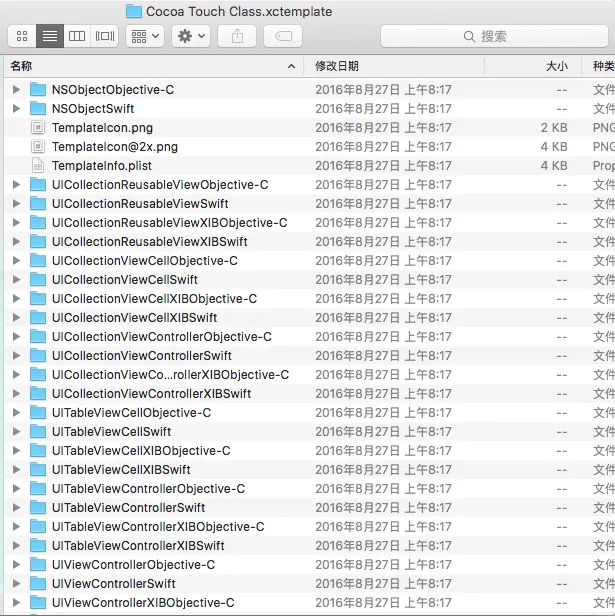This screenshot has height=616, width=615.
Task: Click the UICollectionViewControllerXIBSwift folder icon
Action: pos(38,394)
